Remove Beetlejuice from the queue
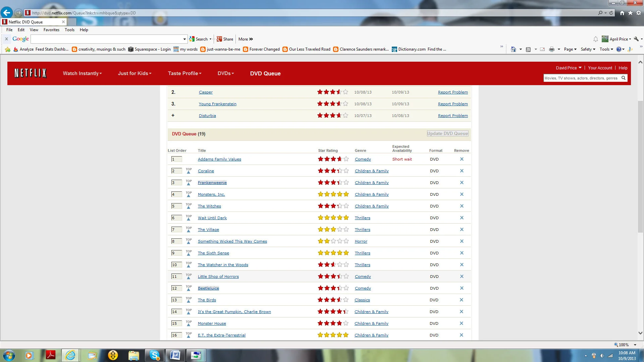 pos(462,288)
